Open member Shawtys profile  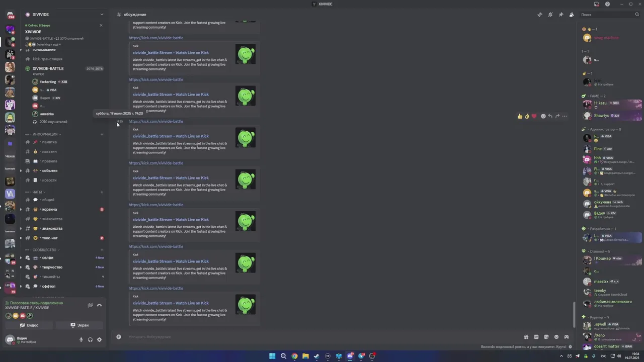612,116
